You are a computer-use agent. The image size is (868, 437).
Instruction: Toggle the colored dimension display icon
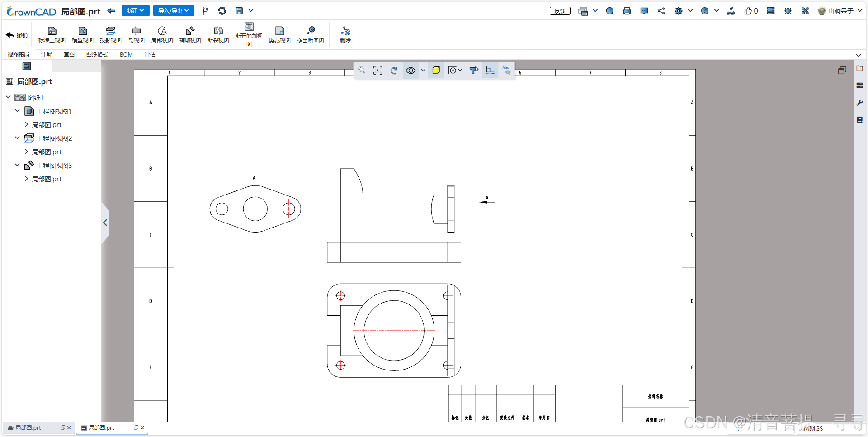(x=490, y=70)
